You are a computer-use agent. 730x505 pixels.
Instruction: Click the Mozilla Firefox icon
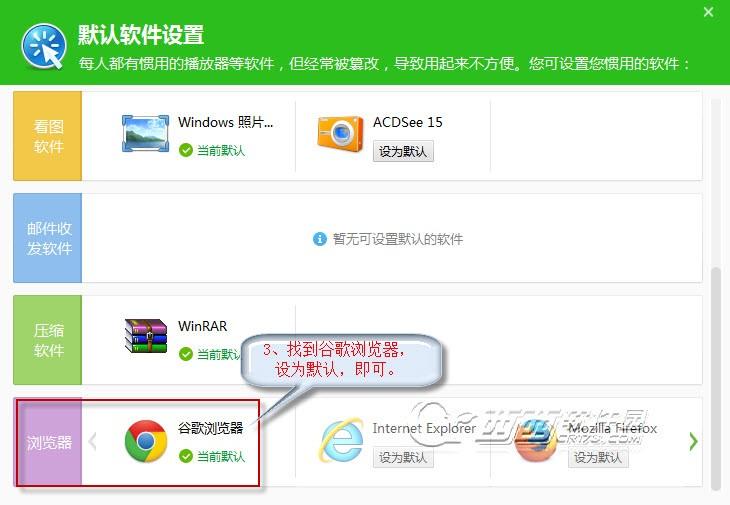point(536,440)
